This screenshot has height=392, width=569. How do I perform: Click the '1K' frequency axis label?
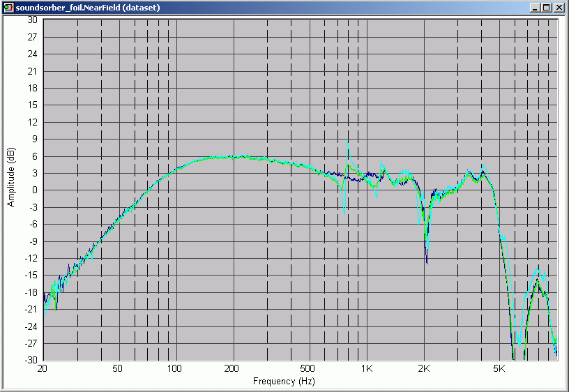[x=367, y=368]
